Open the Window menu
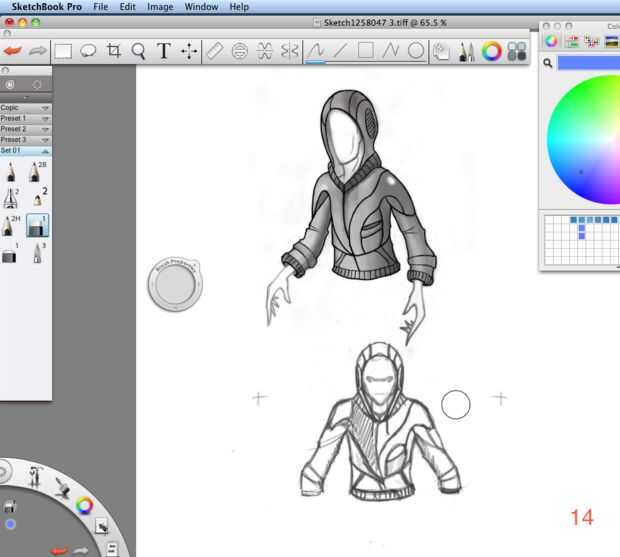 click(201, 6)
